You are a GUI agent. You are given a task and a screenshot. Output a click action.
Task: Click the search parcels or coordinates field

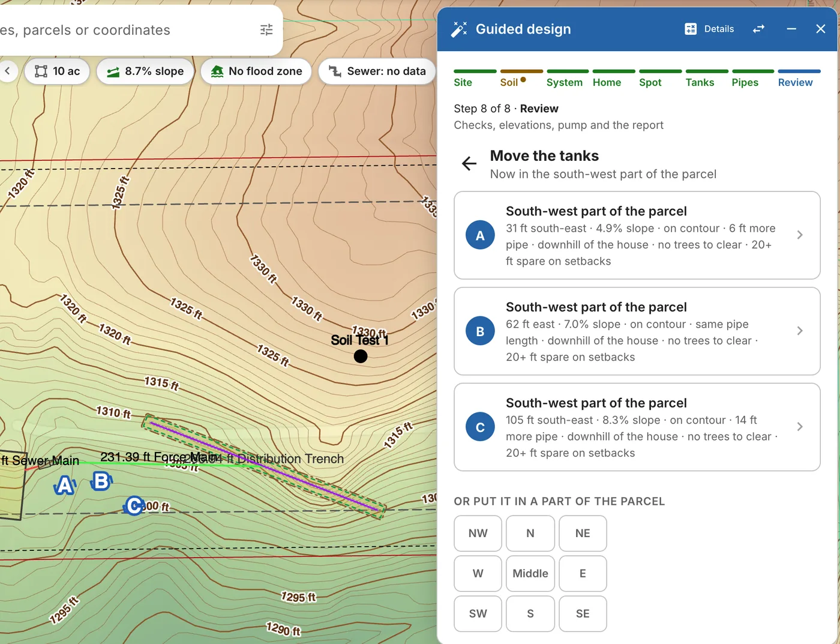pos(126,30)
